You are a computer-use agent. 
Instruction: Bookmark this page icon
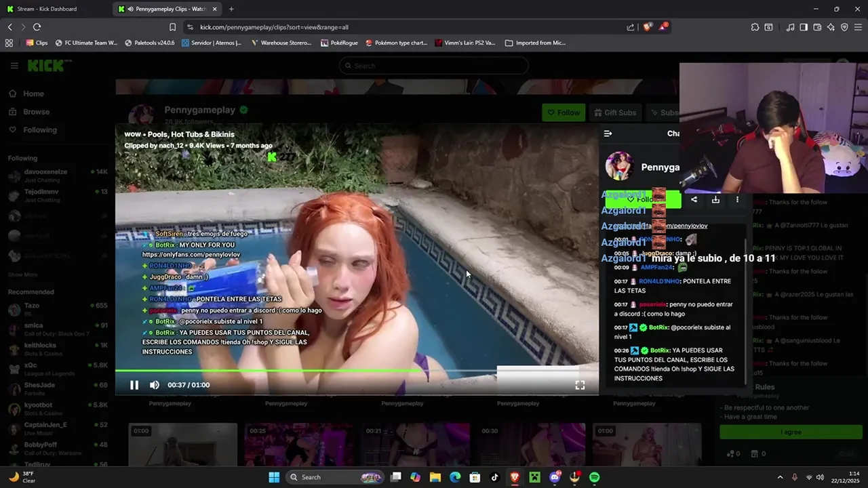(172, 27)
